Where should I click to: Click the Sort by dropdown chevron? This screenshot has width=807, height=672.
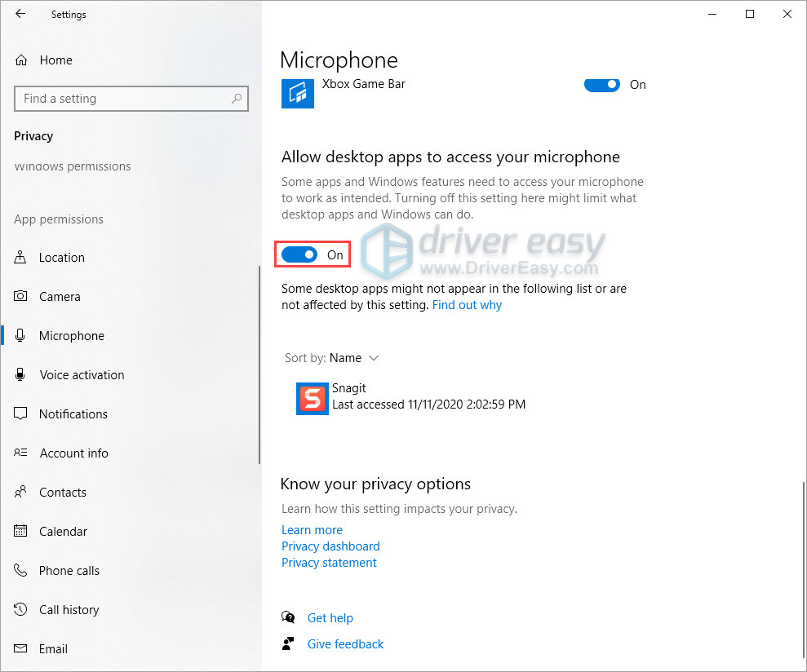(x=374, y=357)
